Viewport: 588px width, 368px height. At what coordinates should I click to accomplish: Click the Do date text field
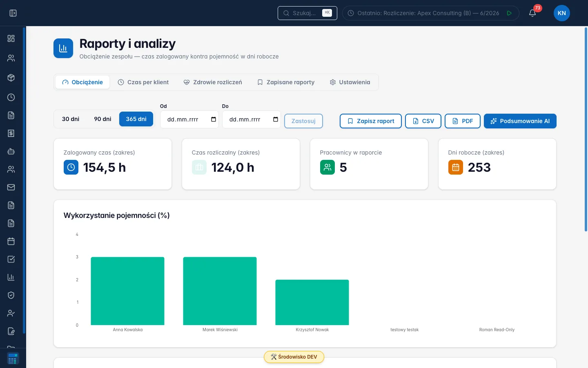[252, 119]
